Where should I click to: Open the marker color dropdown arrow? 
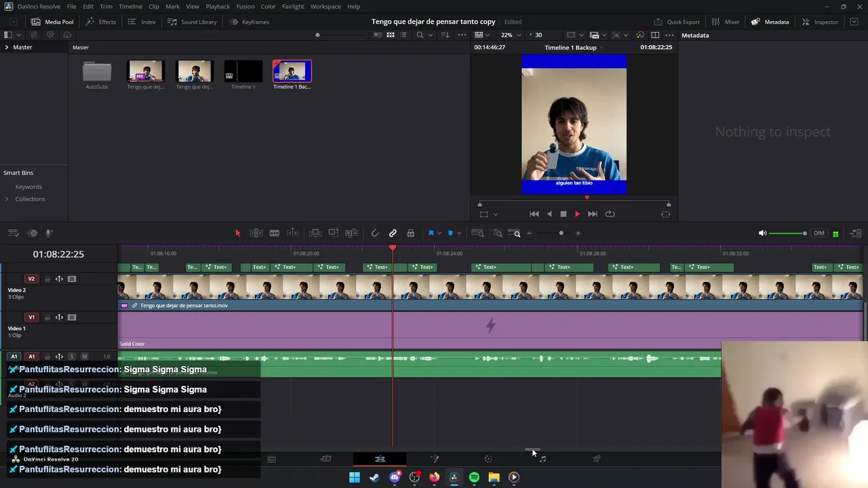(458, 233)
